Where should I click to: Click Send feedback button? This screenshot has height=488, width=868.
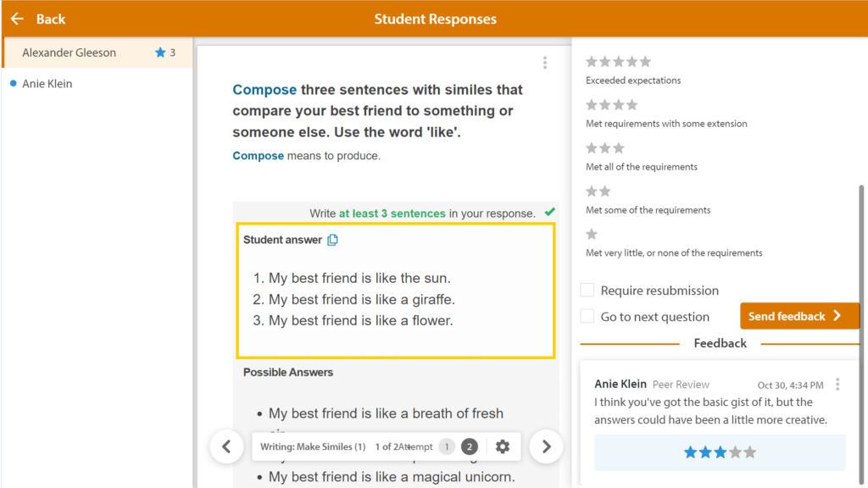coord(800,316)
